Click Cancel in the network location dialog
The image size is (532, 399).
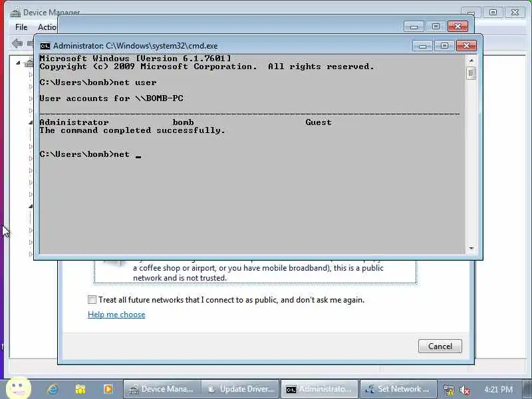tap(440, 346)
